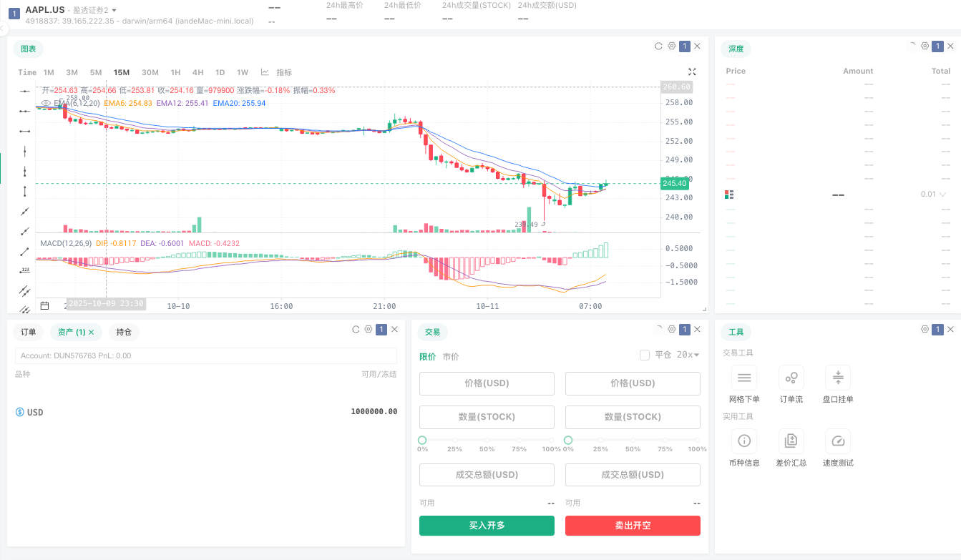Refresh the chart panel
The width and height of the screenshot is (961, 560).
(658, 45)
